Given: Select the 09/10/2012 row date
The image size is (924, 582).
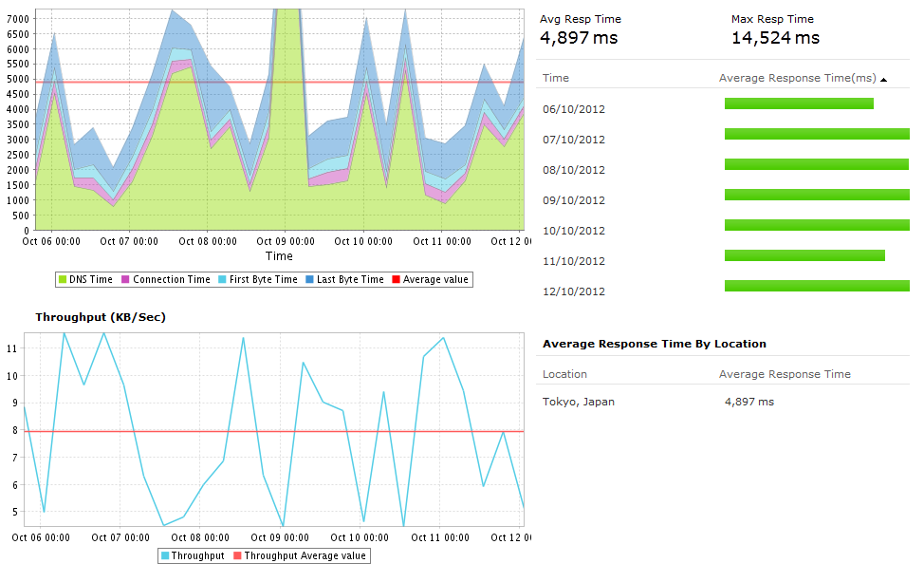Looking at the screenshot, I should coord(574,200).
